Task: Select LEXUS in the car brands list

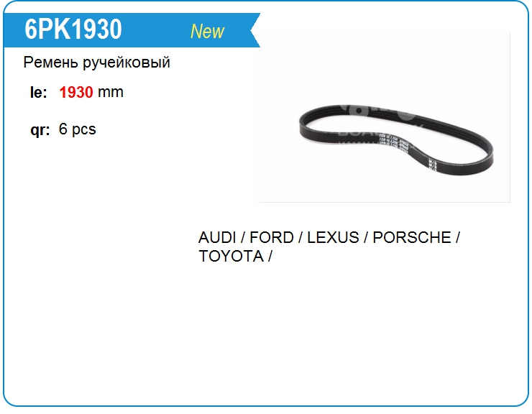Action: coord(333,237)
